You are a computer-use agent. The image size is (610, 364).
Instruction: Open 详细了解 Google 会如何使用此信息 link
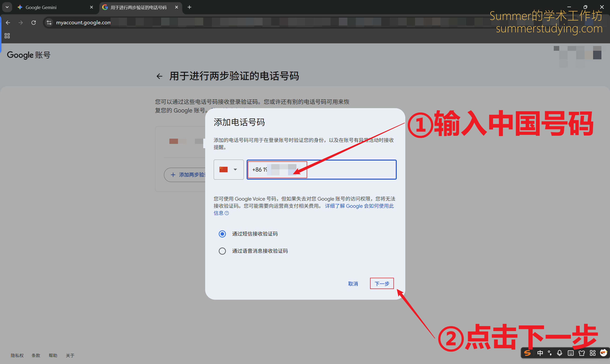(359, 206)
